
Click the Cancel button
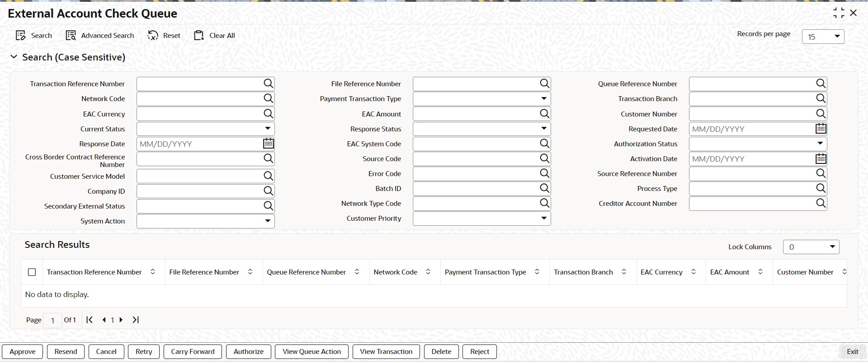(106, 352)
